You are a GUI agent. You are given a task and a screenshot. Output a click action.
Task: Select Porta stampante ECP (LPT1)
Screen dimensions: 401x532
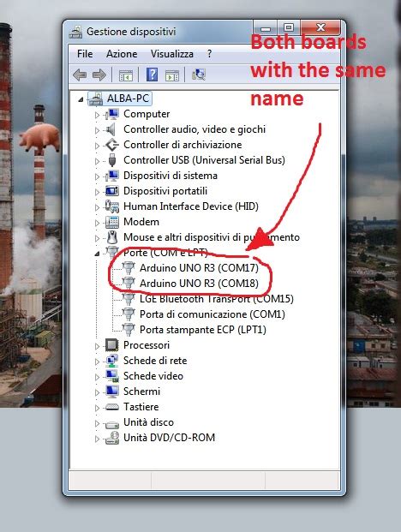pyautogui.click(x=202, y=330)
